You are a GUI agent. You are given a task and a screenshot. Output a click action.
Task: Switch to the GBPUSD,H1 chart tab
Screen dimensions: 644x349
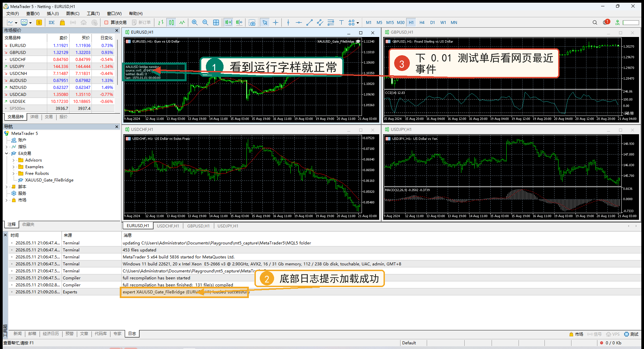click(198, 226)
